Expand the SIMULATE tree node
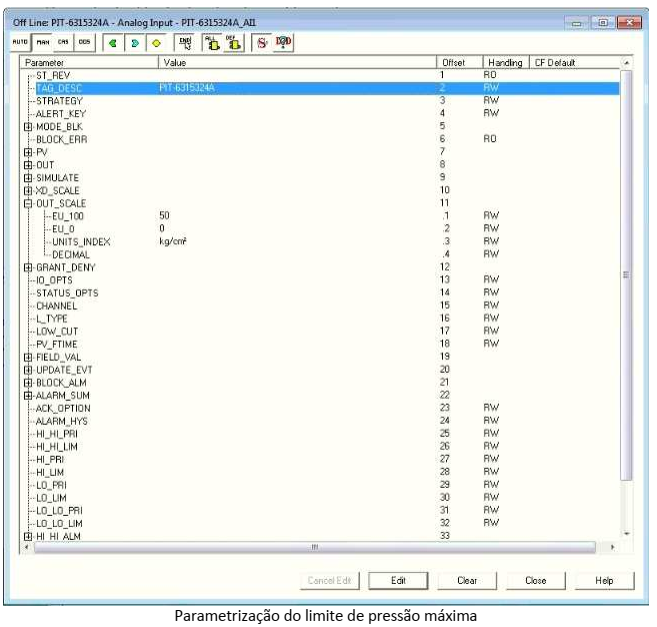This screenshot has height=627, width=657. tap(28, 178)
